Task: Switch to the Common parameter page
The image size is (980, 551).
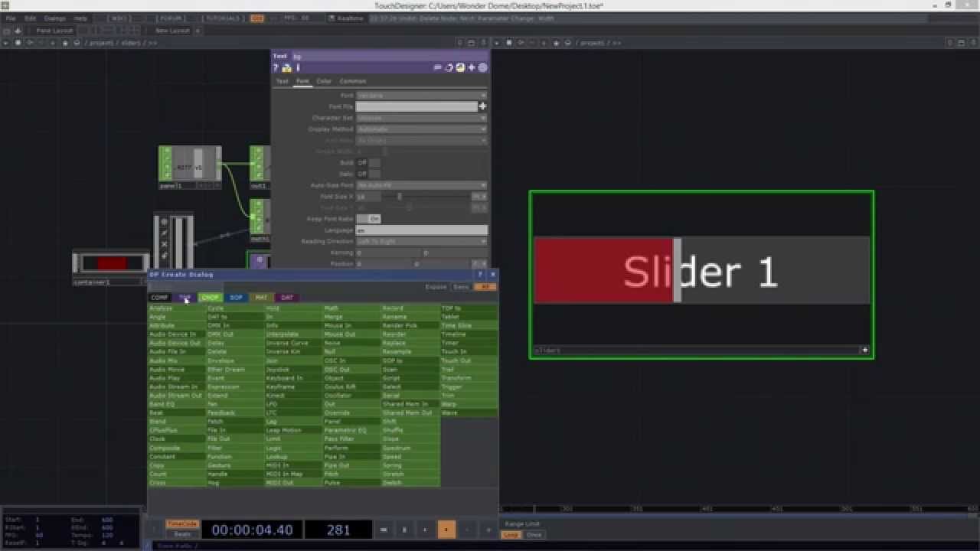Action: pos(353,81)
